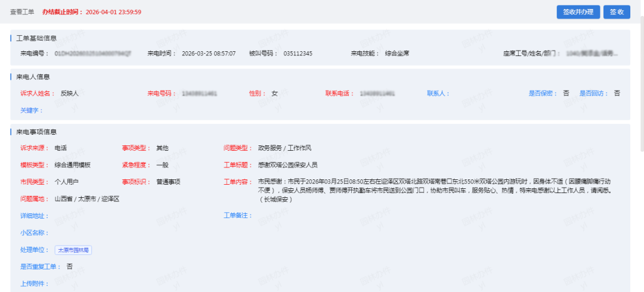Click the 查看工单 page title
This screenshot has width=644, height=292.
coord(22,12)
